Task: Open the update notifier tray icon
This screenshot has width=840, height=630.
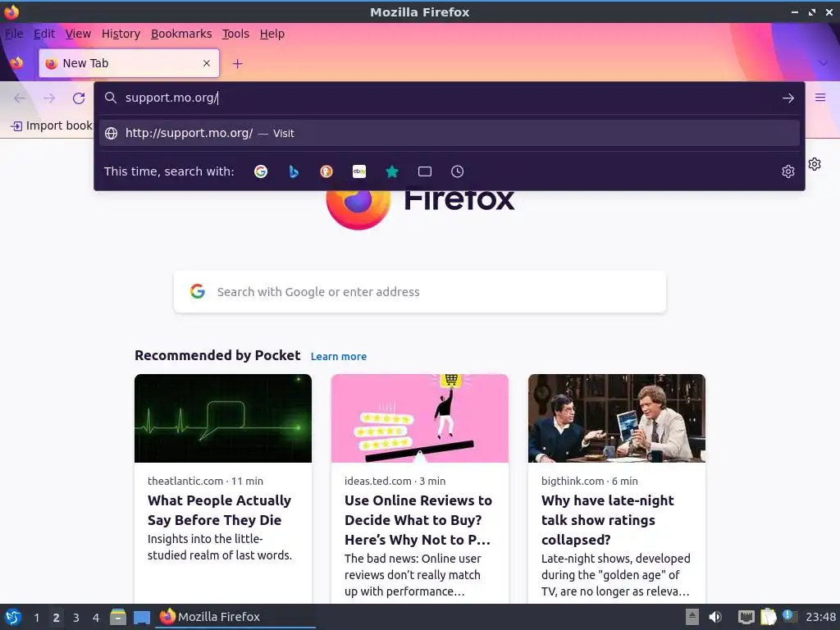Action: coord(789,616)
